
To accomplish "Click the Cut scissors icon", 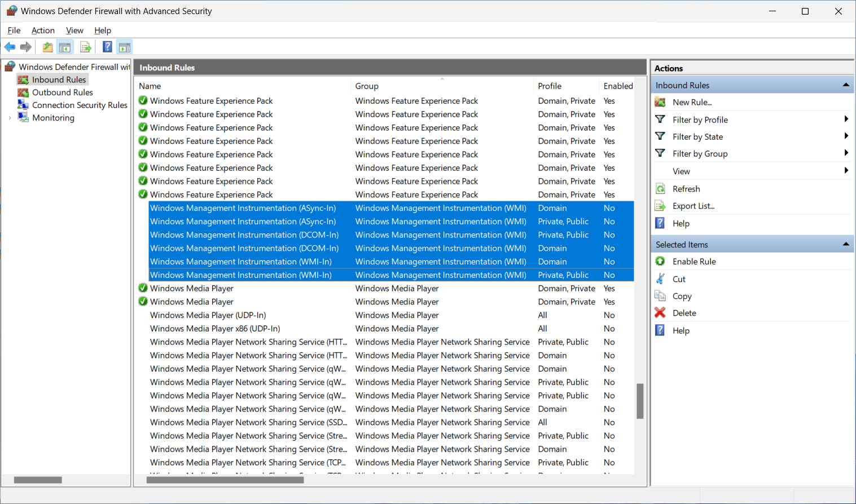I will 660,278.
